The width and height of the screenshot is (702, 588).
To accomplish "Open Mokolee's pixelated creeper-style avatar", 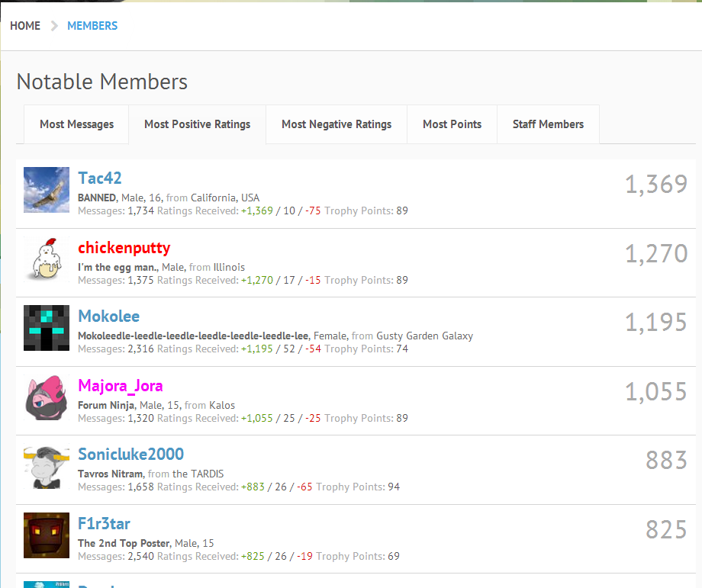I will tap(47, 328).
